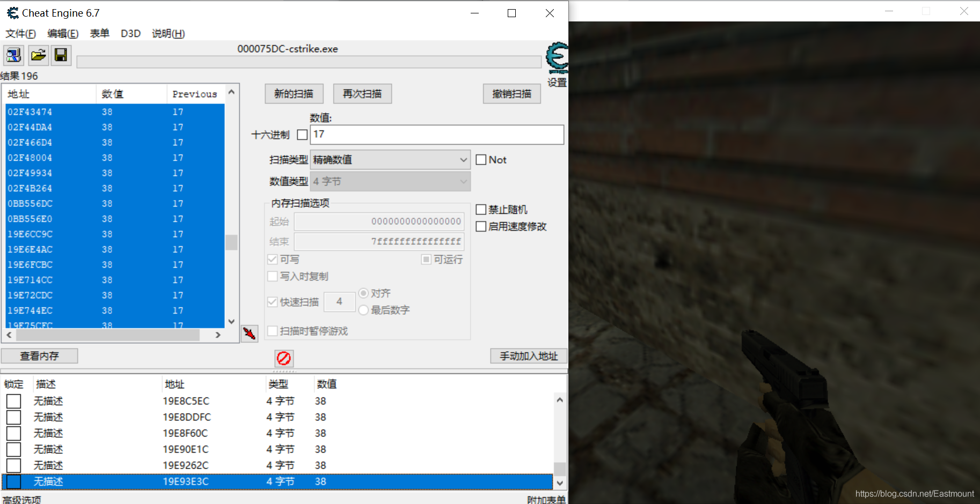Click the Previous column header
The image size is (980, 504).
[x=195, y=94]
